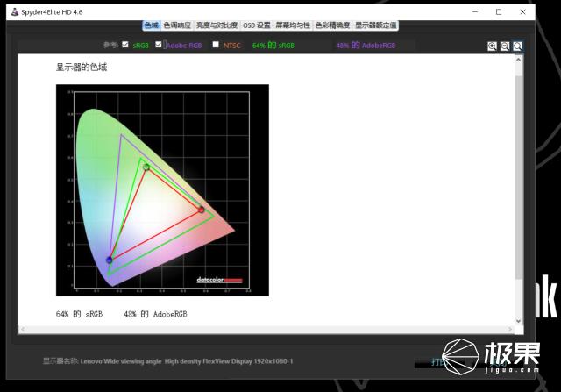Image resolution: width=561 pixels, height=392 pixels.
Task: Open the 亮度与对比度 tab
Action: (x=217, y=25)
